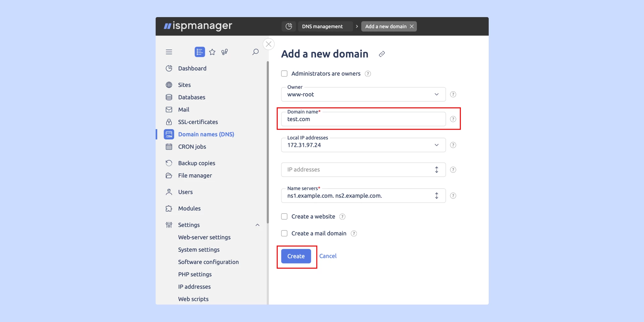Open the sidebar search magnifier
The image size is (644, 322).
tap(255, 52)
